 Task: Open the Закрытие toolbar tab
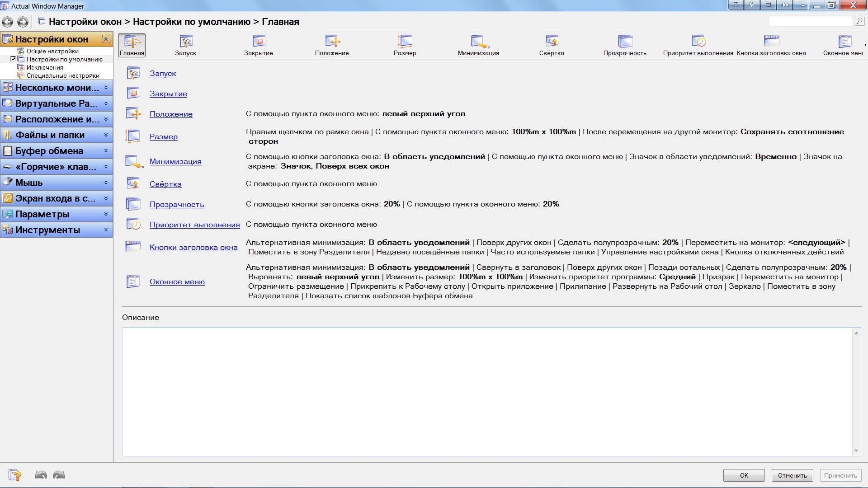259,45
